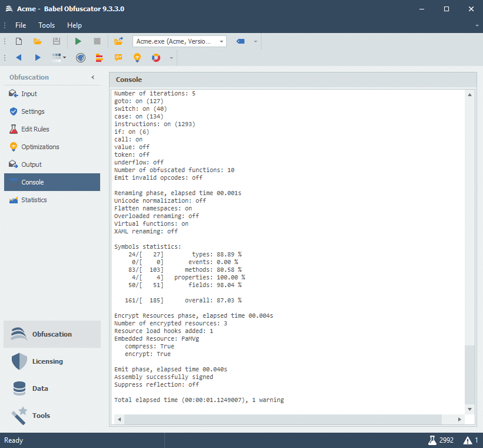The image size is (483, 448).
Task: Click the Output envelope icon in sidebar
Action: [13, 164]
